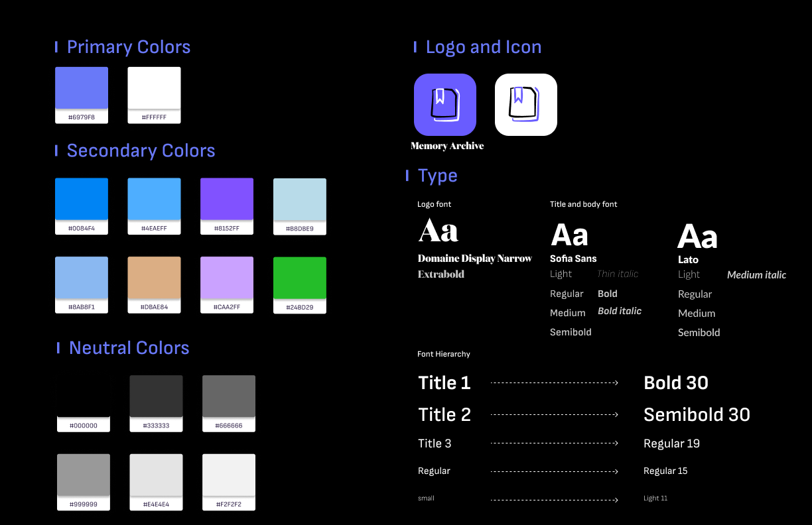
Task: Select the Lato Aa sample
Action: tap(697, 236)
